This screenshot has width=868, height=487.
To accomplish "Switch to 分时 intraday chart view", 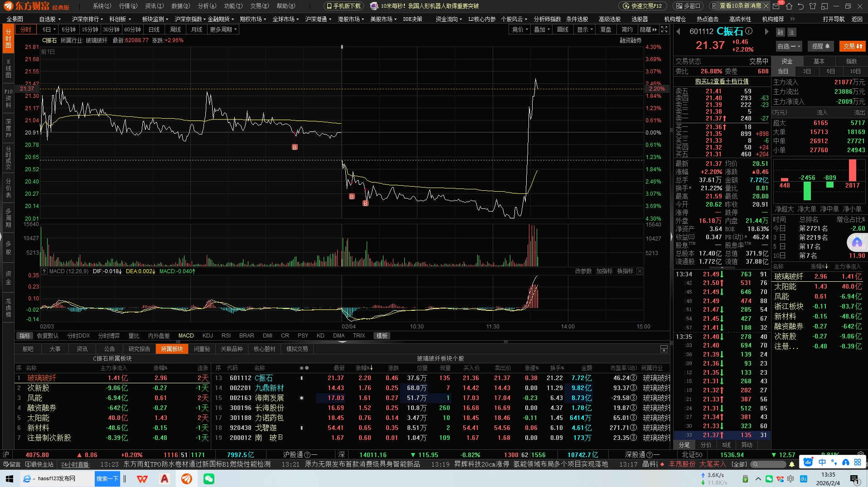I will (26, 29).
